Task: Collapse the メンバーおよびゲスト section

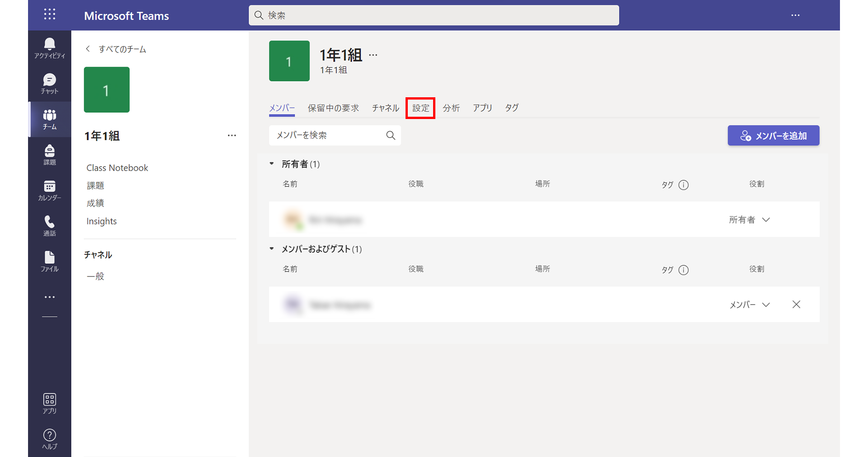Action: pyautogui.click(x=272, y=249)
